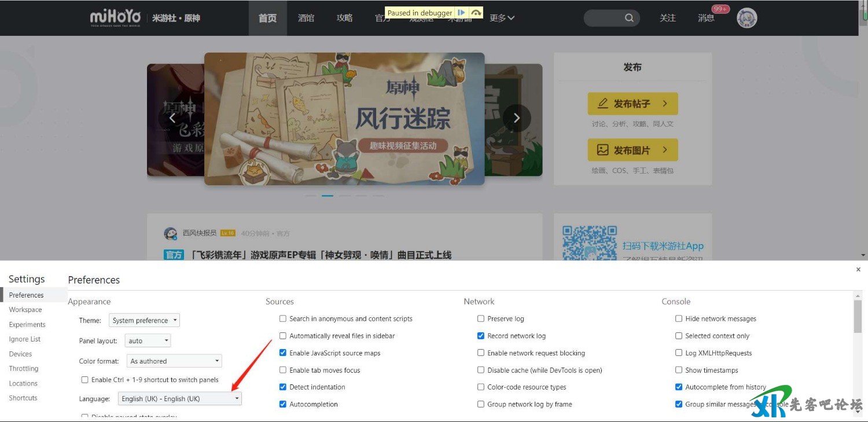Image resolution: width=868 pixels, height=422 pixels.
Task: Click the settings panel vertical scrollbar
Action: [x=858, y=317]
